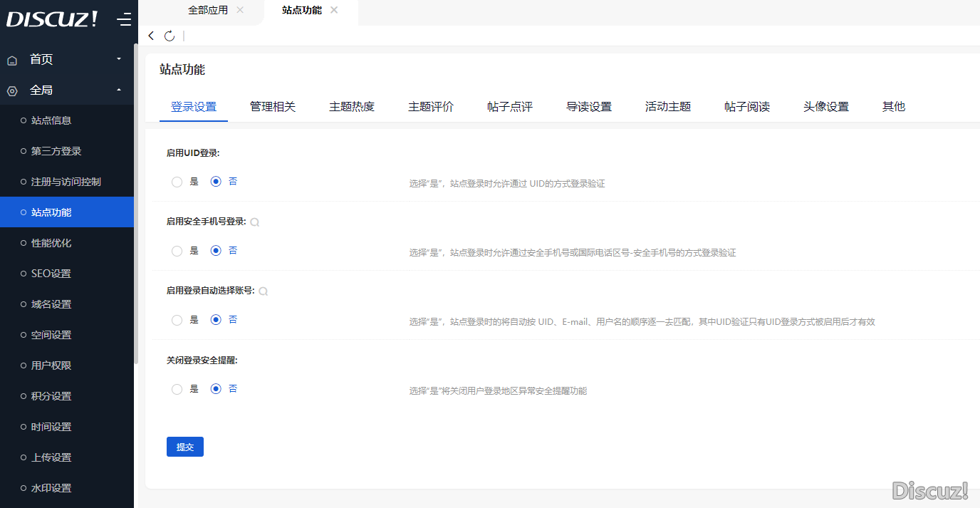The height and width of the screenshot is (508, 980).
Task: Switch to the 管理相关 tab
Action: click(273, 106)
